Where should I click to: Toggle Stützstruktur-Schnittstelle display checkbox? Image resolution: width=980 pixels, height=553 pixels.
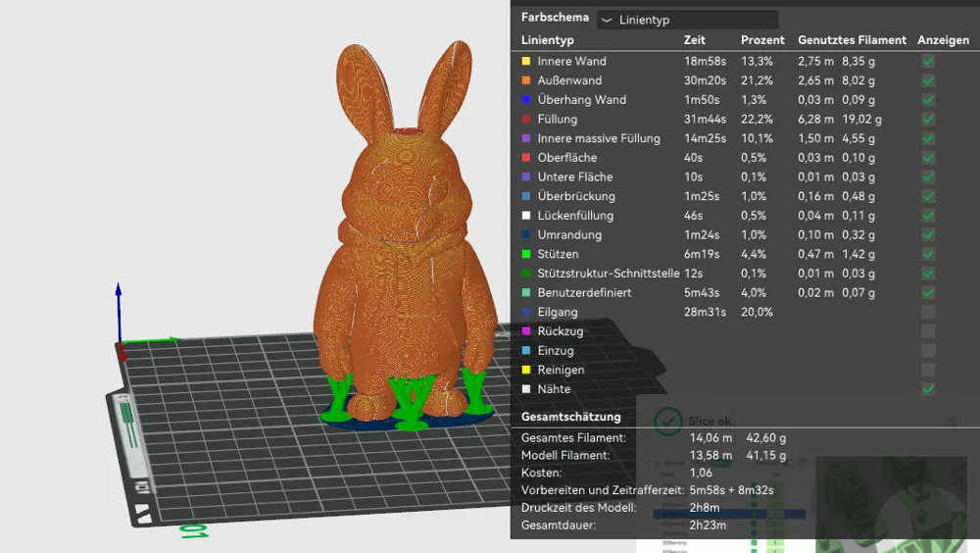(928, 274)
